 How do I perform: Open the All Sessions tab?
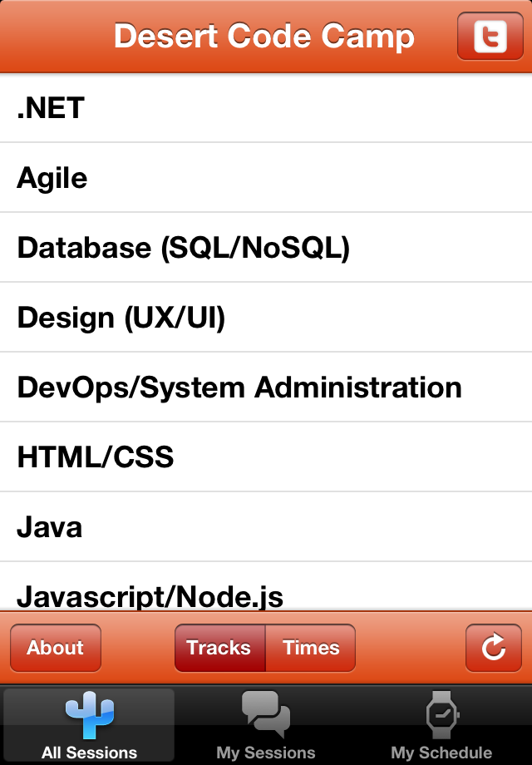[89, 725]
